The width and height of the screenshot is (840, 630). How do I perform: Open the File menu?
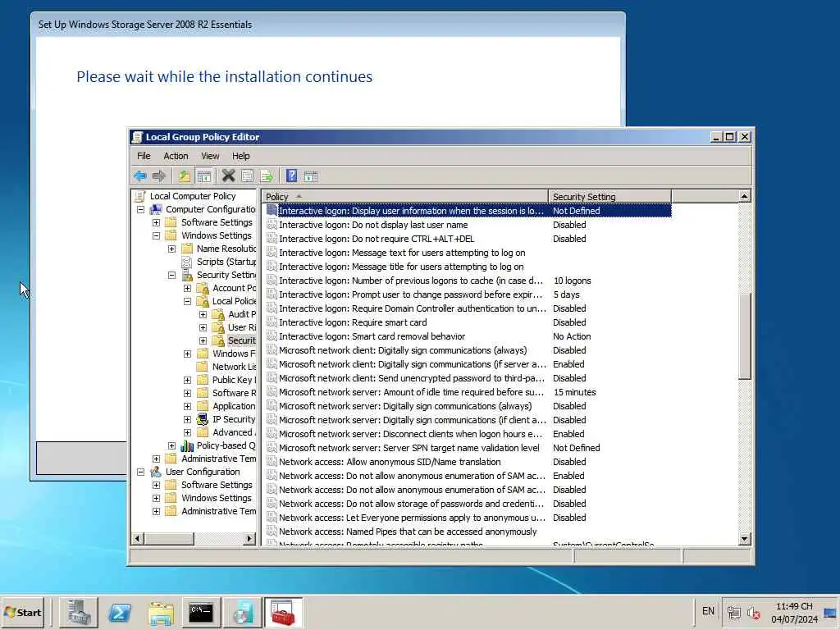[x=144, y=156]
